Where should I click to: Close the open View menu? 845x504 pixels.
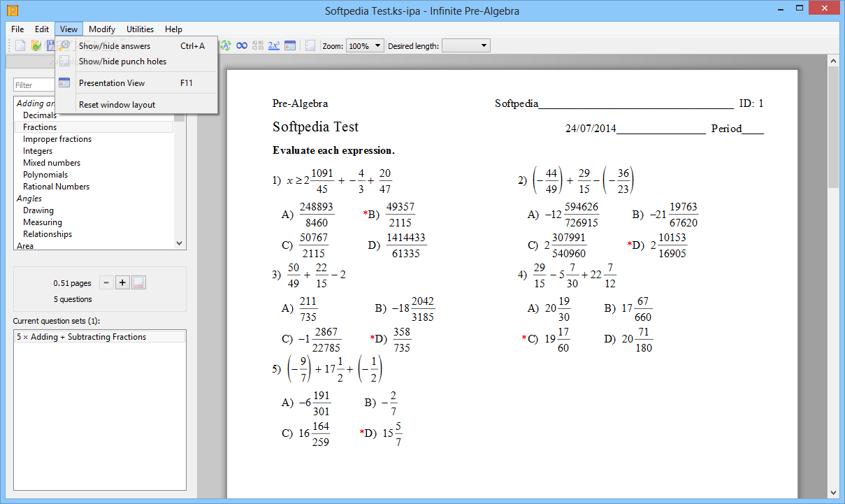tap(68, 29)
